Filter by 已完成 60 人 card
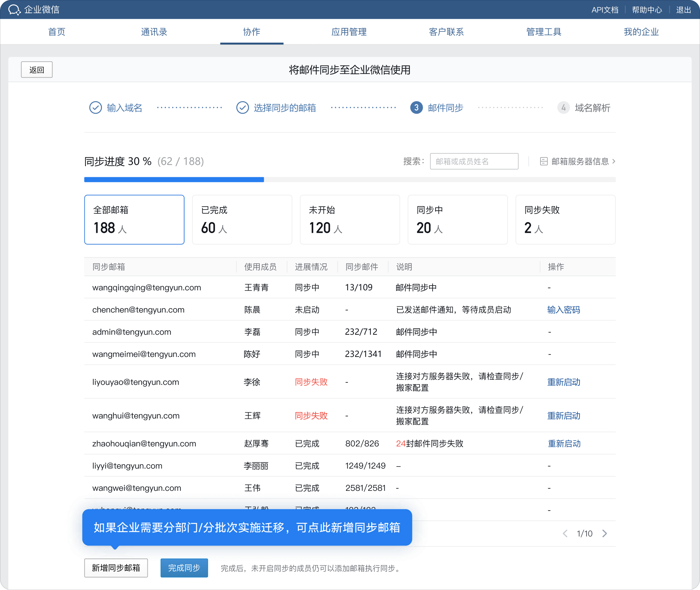 (x=242, y=219)
